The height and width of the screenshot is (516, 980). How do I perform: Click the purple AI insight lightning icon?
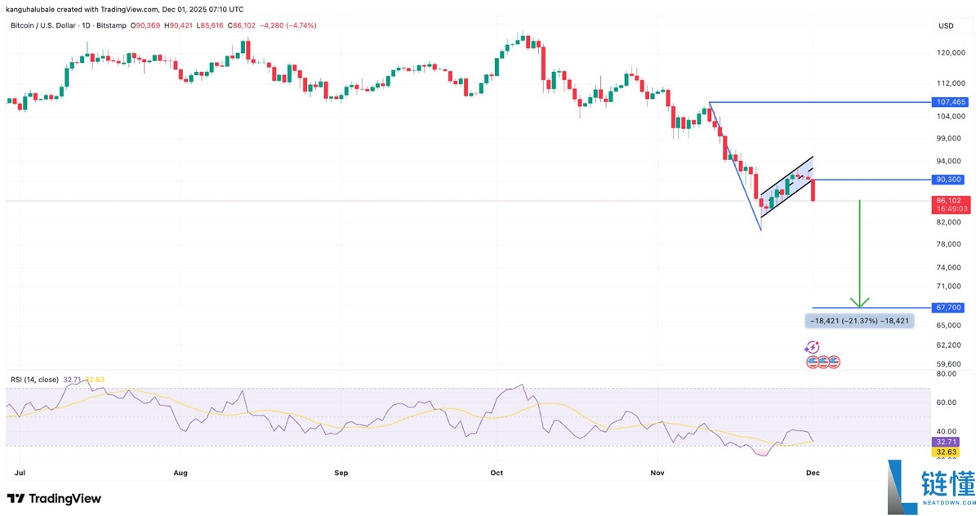click(813, 347)
